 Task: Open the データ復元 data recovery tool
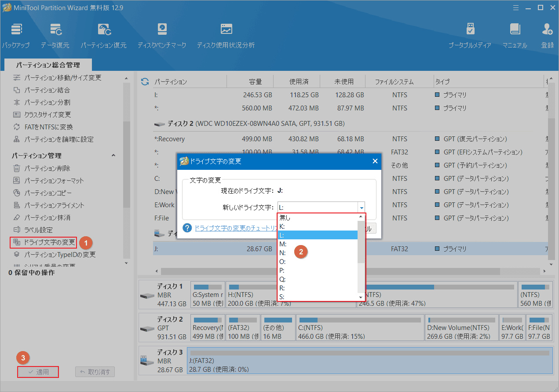pyautogui.click(x=55, y=36)
